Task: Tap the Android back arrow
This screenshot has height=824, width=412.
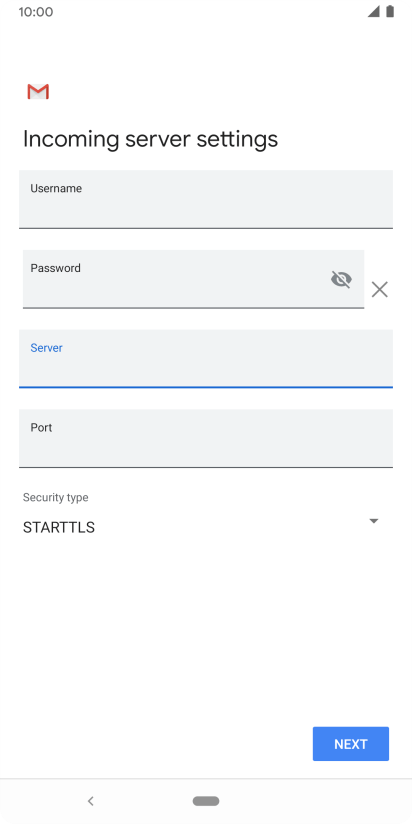Action: 90,801
